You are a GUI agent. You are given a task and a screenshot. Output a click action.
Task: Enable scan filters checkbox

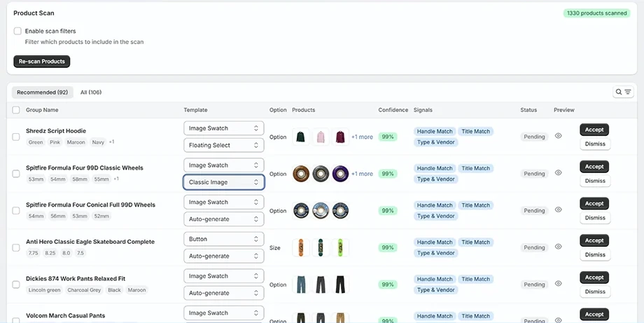(17, 31)
